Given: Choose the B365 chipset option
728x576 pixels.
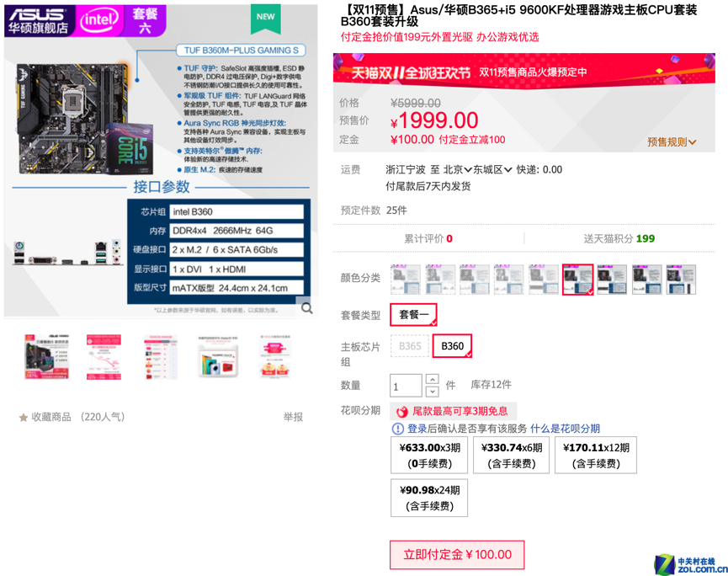Looking at the screenshot, I should coord(410,346).
